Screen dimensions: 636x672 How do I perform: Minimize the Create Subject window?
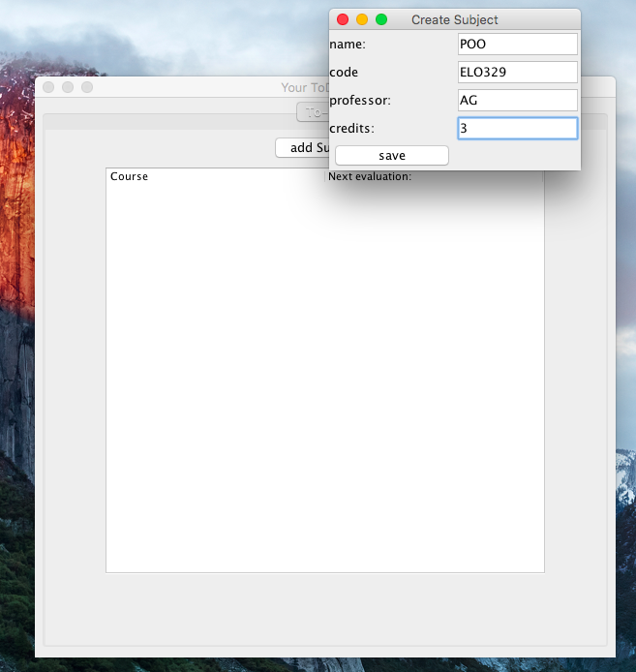click(362, 19)
